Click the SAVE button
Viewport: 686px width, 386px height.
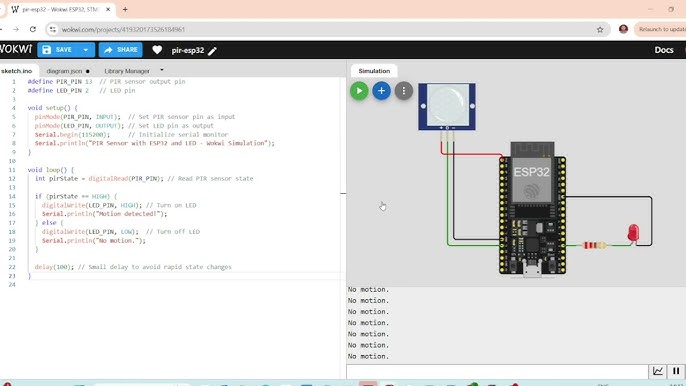point(58,50)
